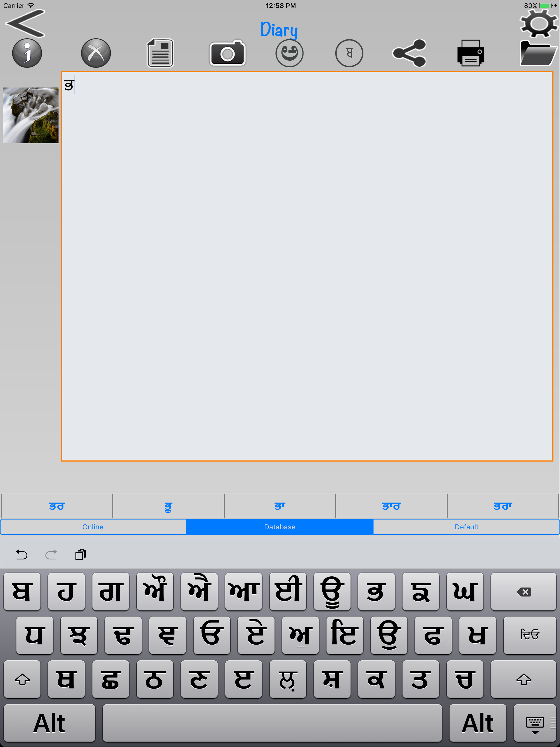Switch to the Online tab

pyautogui.click(x=93, y=527)
